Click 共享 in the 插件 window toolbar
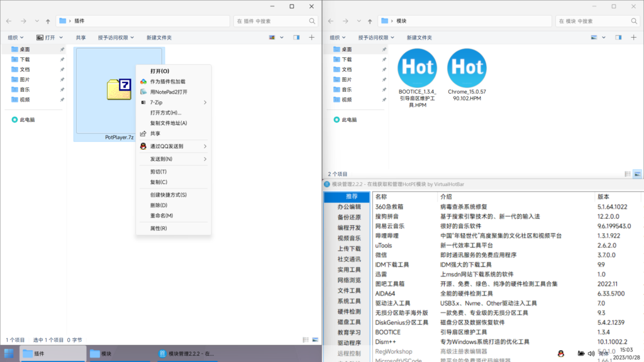The width and height of the screenshot is (644, 362). pyautogui.click(x=81, y=37)
